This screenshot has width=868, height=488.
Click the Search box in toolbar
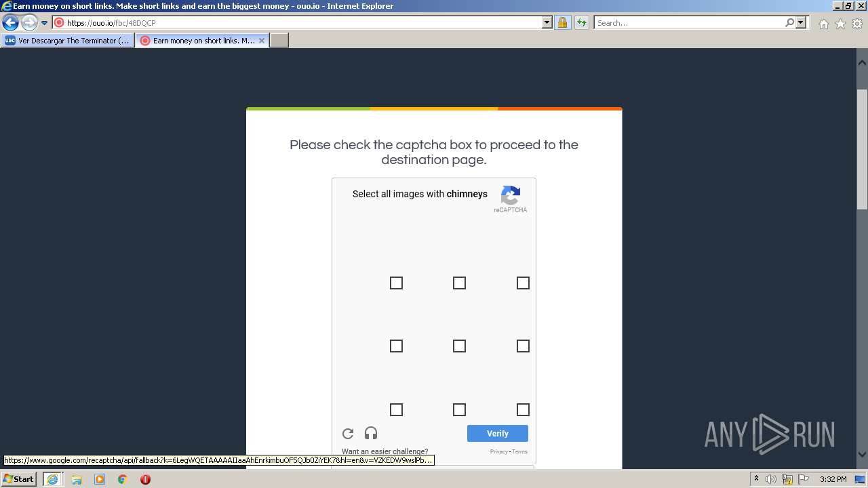689,22
